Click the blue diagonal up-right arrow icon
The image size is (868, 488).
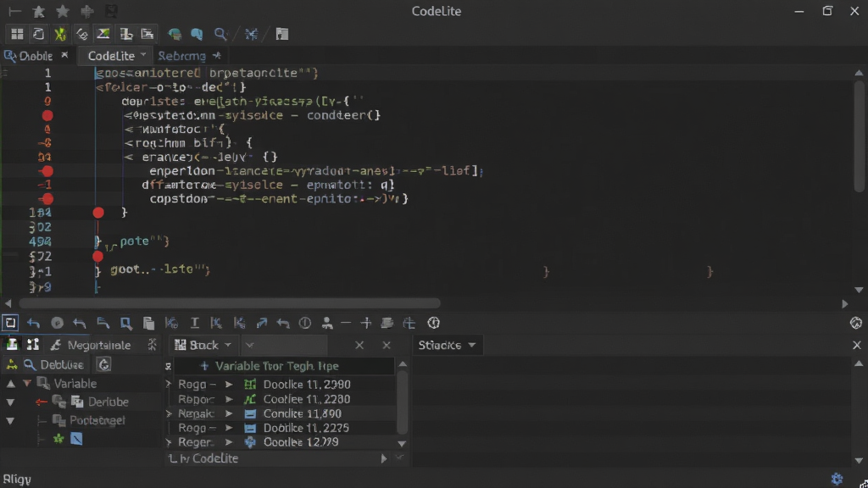click(x=261, y=323)
